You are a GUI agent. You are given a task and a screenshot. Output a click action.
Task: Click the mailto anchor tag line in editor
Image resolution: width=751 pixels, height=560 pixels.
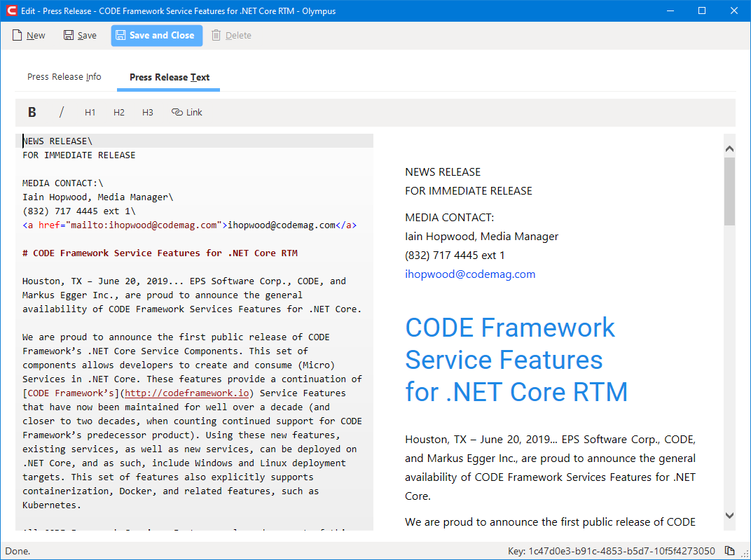click(190, 225)
